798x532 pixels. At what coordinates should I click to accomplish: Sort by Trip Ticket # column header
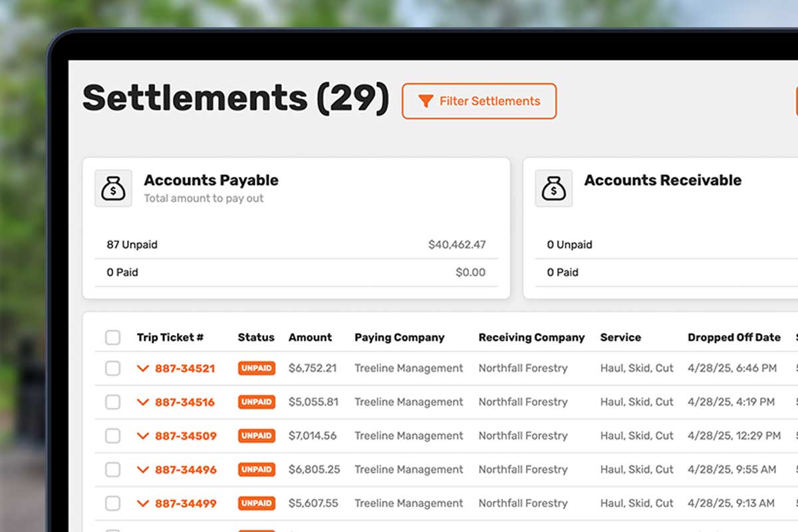[170, 337]
